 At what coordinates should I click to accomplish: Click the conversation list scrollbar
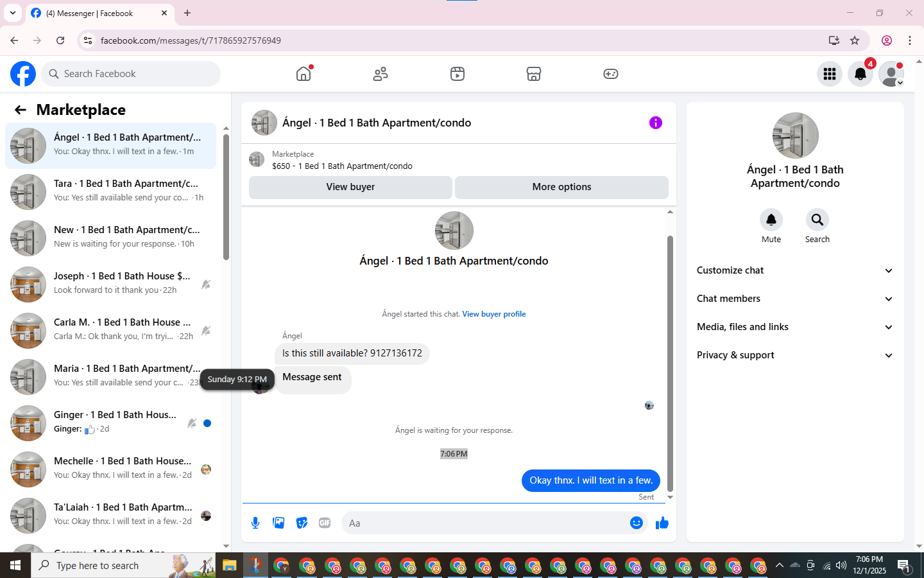point(226,196)
